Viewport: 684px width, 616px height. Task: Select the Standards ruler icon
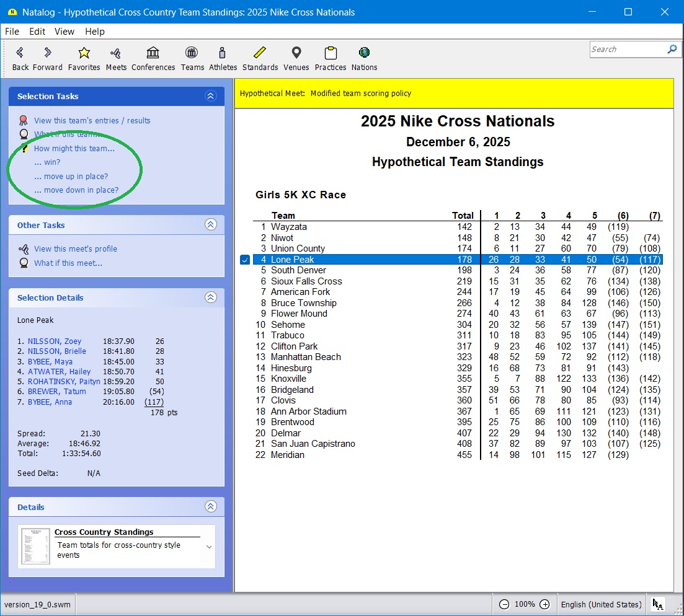pos(260,53)
